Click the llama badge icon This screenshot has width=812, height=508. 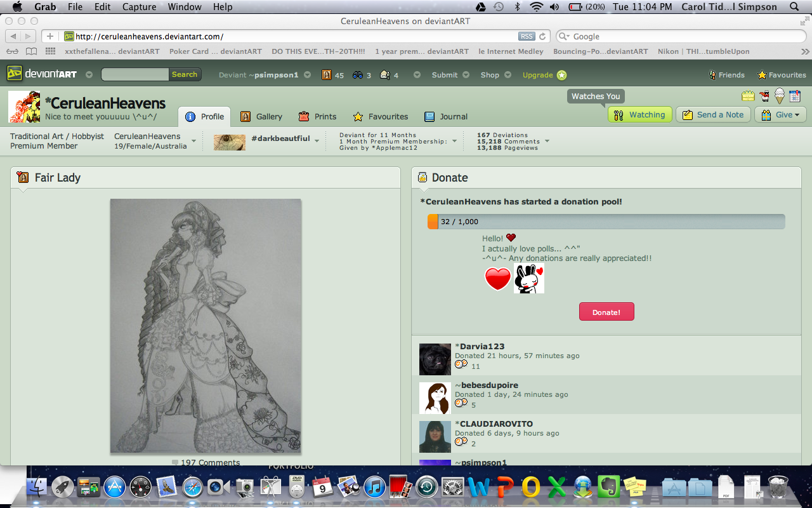(x=764, y=96)
